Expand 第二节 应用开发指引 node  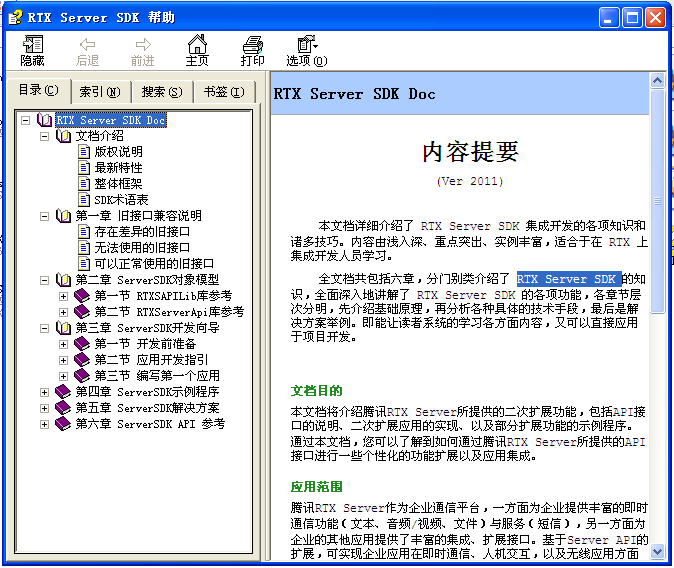click(63, 360)
